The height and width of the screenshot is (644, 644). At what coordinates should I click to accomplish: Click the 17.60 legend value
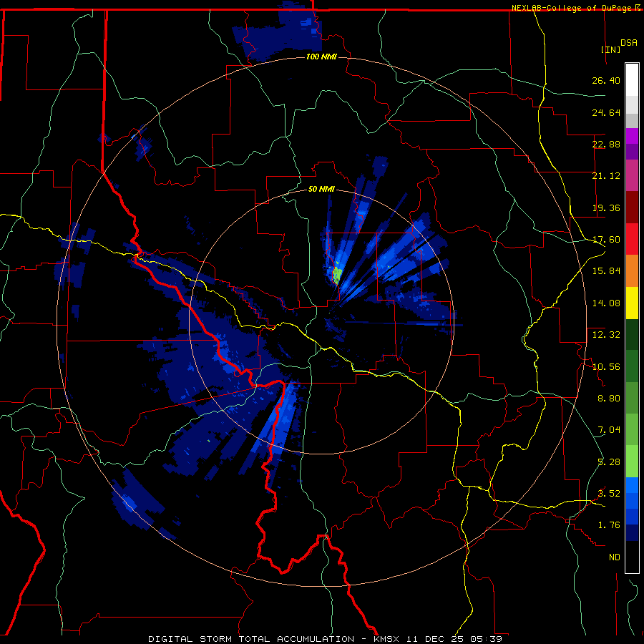click(606, 240)
